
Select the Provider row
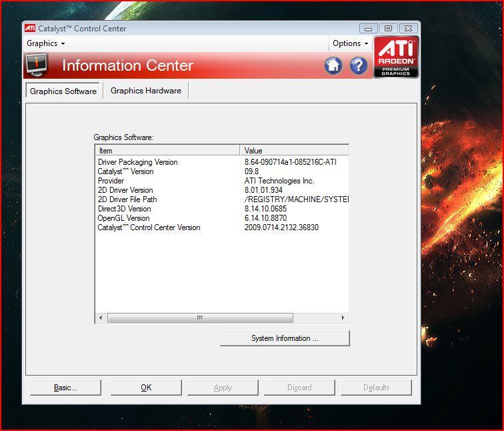tap(222, 181)
